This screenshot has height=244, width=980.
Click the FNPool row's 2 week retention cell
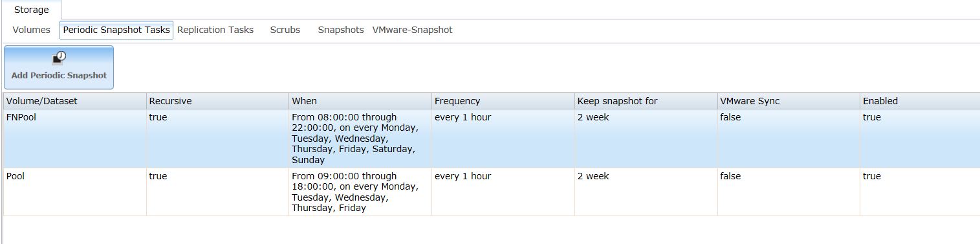tap(646, 139)
